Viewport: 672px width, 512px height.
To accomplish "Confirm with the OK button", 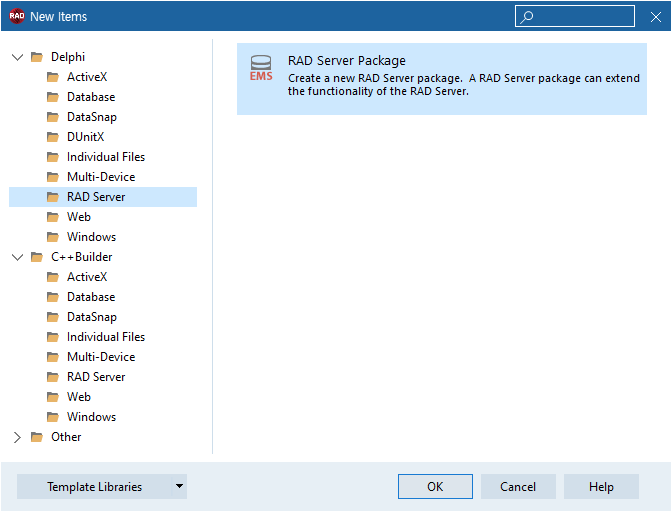I will 435,486.
